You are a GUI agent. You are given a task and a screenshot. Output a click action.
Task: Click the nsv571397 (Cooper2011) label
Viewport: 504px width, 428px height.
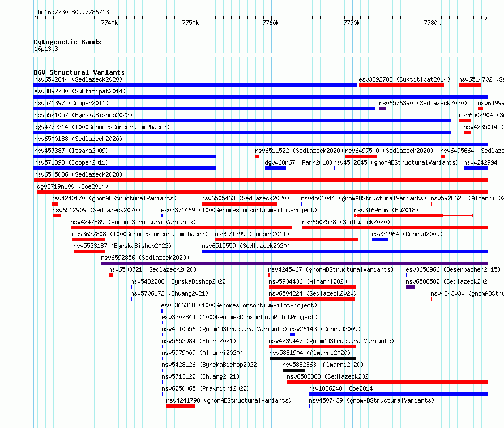pyautogui.click(x=71, y=103)
